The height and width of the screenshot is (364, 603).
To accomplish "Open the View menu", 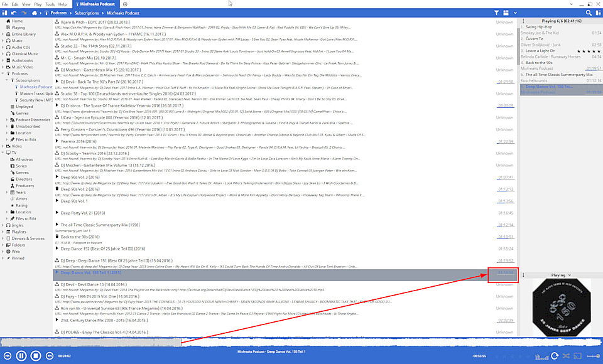I will 26,4.
